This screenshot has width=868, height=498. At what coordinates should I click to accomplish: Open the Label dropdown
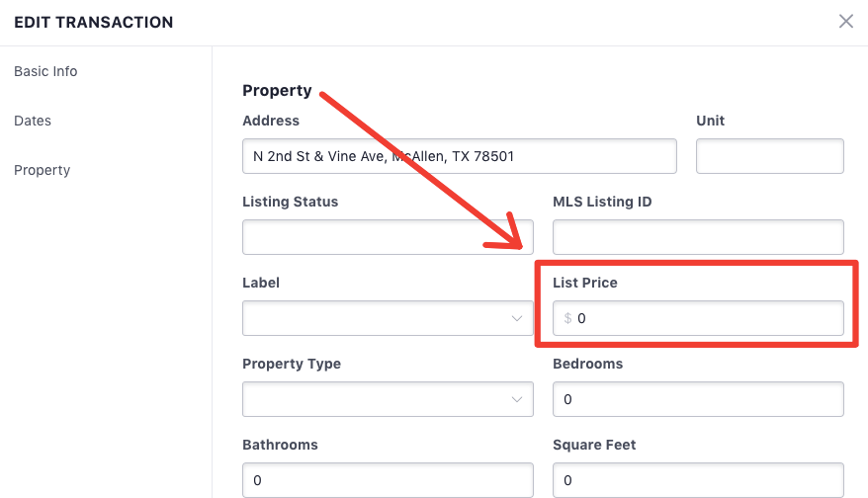[376, 318]
